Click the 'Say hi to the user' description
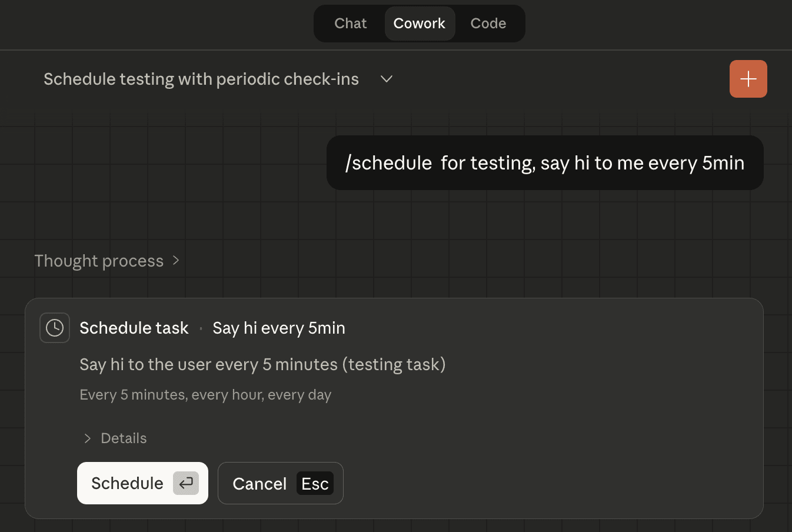 click(x=262, y=365)
